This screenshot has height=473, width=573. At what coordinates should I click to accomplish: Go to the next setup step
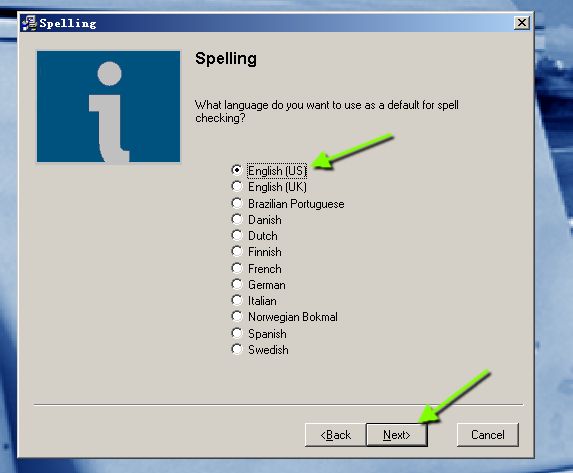coord(396,435)
